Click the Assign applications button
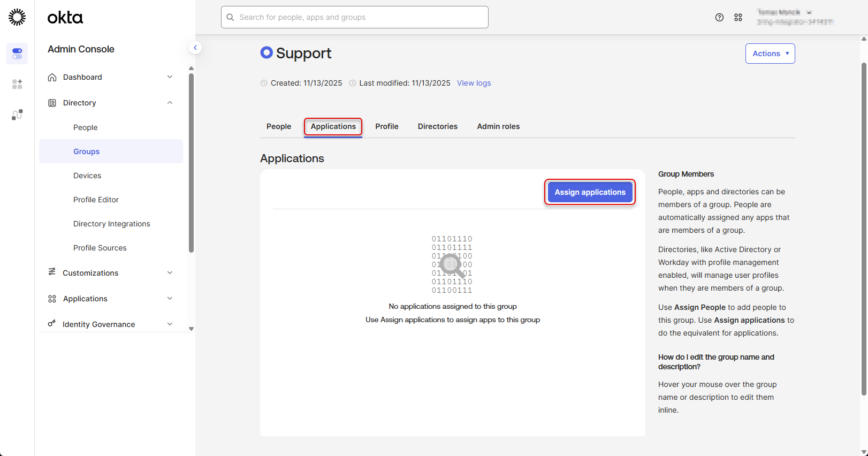Viewport: 868px width, 456px height. coord(590,192)
